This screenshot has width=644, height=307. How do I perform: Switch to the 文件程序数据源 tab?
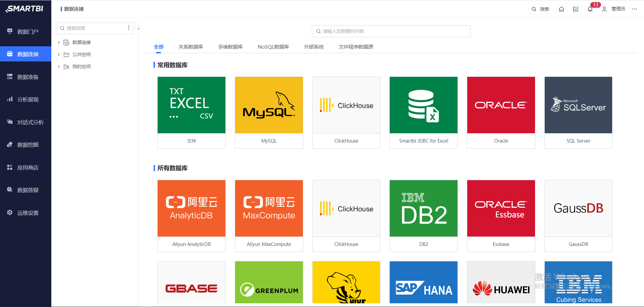click(x=356, y=47)
